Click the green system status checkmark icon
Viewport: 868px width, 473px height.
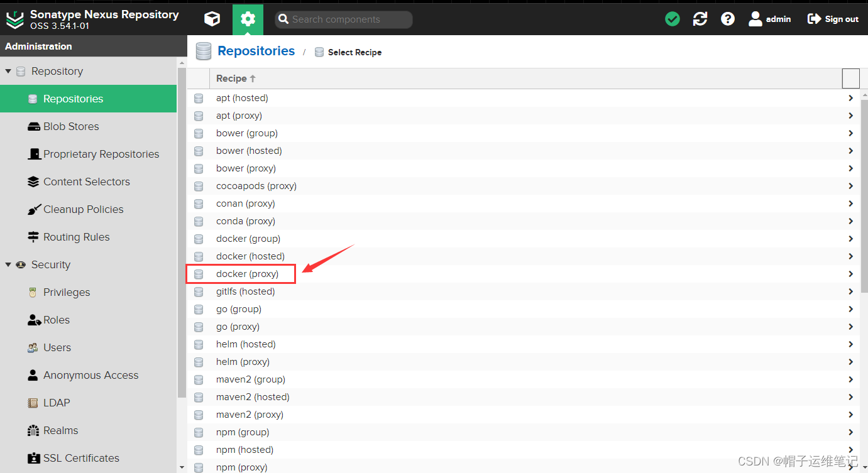coord(673,19)
